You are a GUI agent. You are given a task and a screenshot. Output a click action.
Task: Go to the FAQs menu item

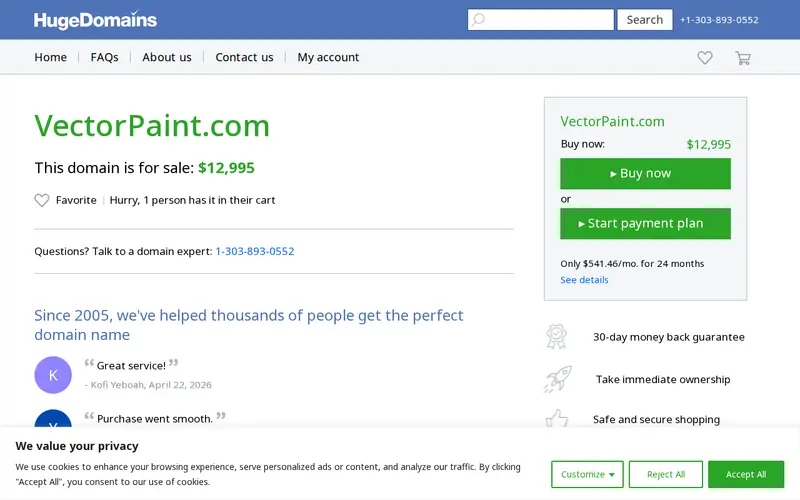tap(105, 57)
